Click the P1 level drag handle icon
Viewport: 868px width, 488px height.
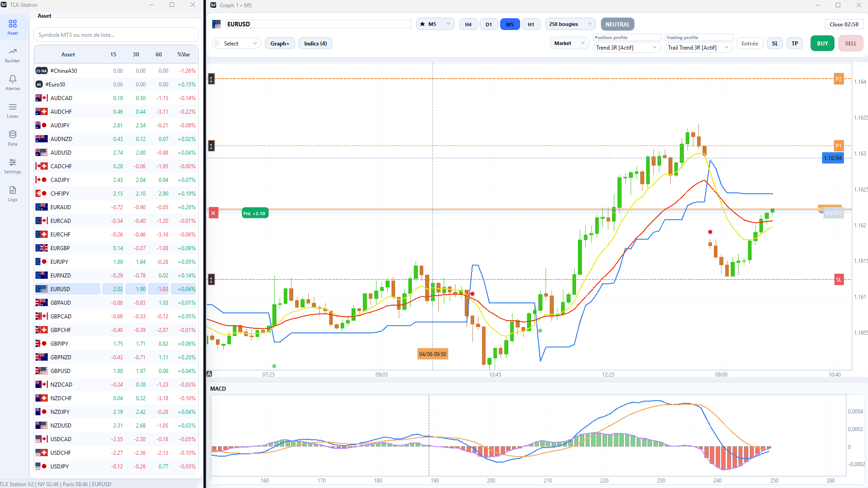tap(211, 146)
